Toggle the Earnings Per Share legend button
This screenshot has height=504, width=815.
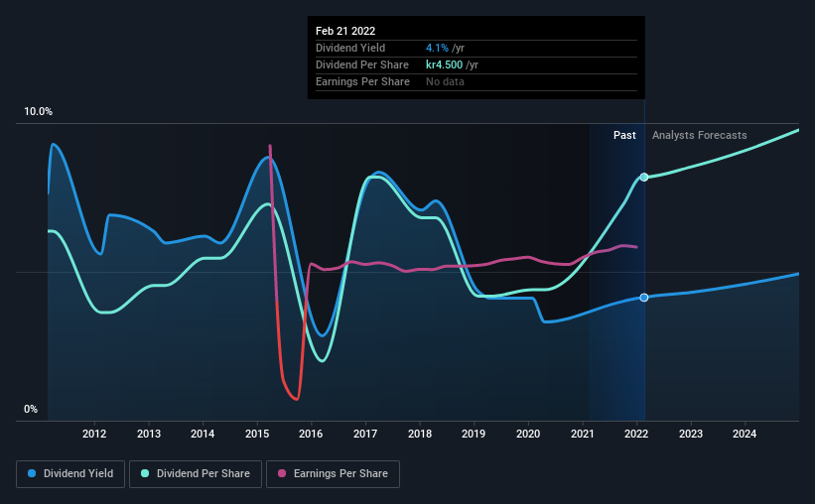(x=333, y=474)
